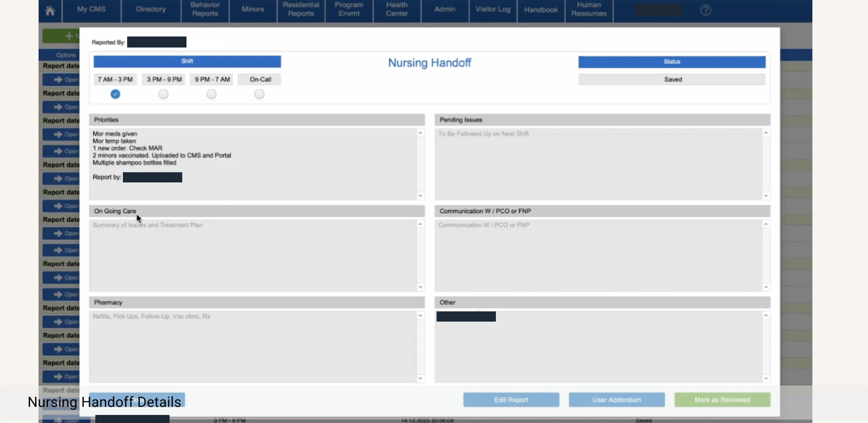Click into the Communication W / PCO or FNP field

pos(598,255)
